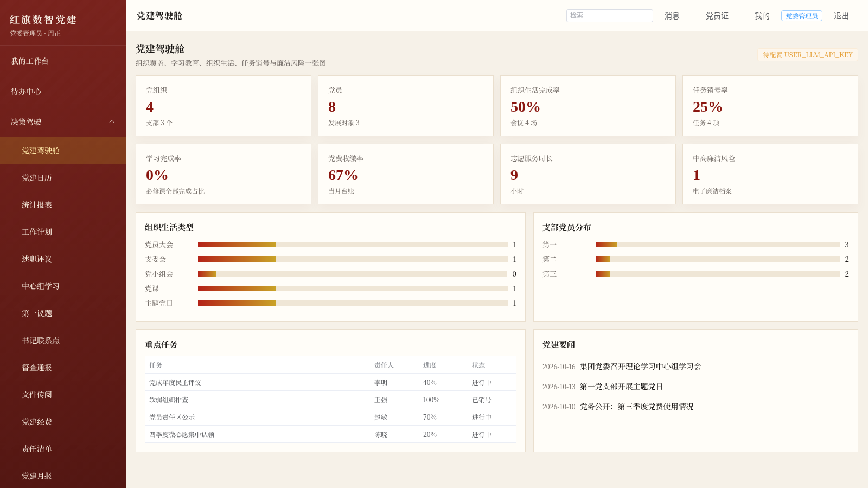The height and width of the screenshot is (488, 868).
Task: Open the 党员 stat card
Action: coord(405,106)
